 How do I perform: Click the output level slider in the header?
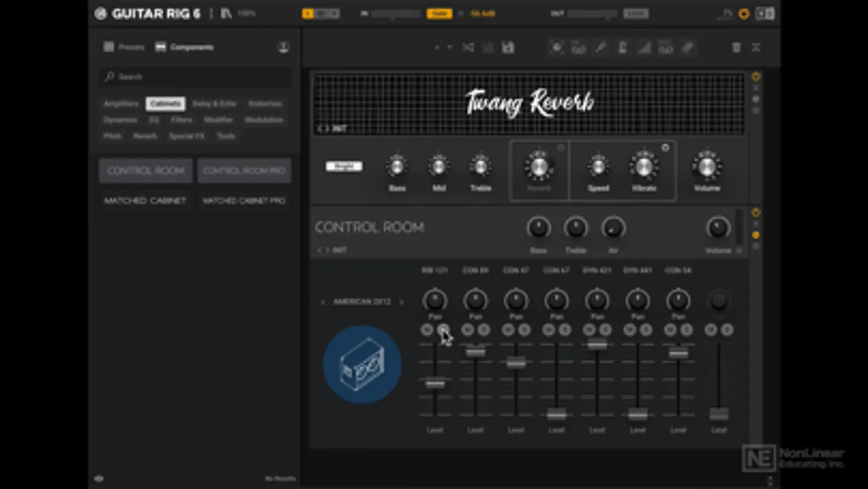point(592,14)
